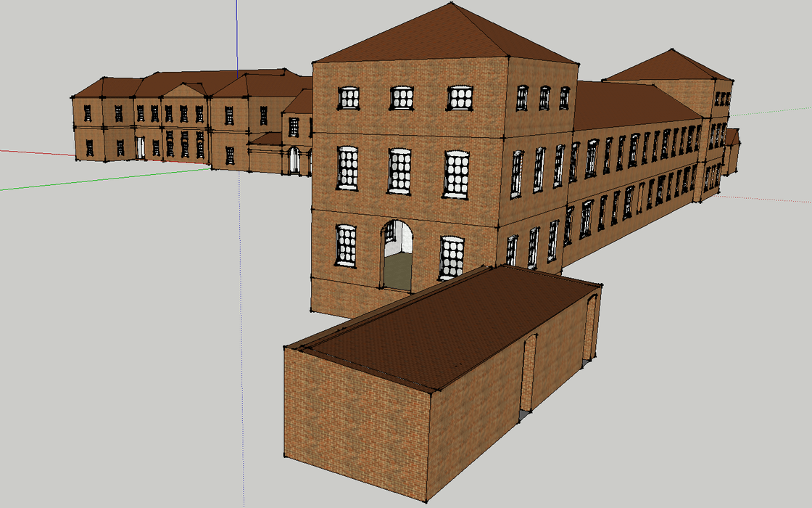Select the farther arched recess on the foreground building
The image size is (812, 508).
[x=590, y=328]
